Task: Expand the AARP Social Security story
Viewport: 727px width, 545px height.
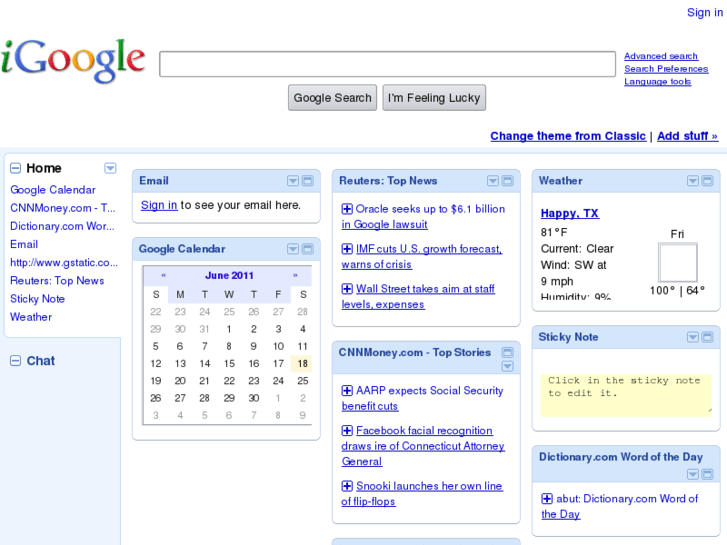Action: 347,391
